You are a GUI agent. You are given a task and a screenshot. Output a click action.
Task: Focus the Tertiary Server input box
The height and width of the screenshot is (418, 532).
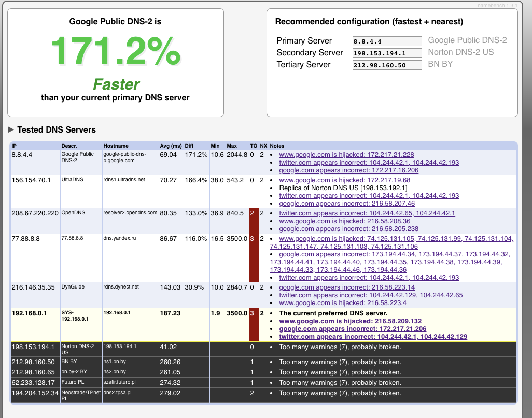387,65
